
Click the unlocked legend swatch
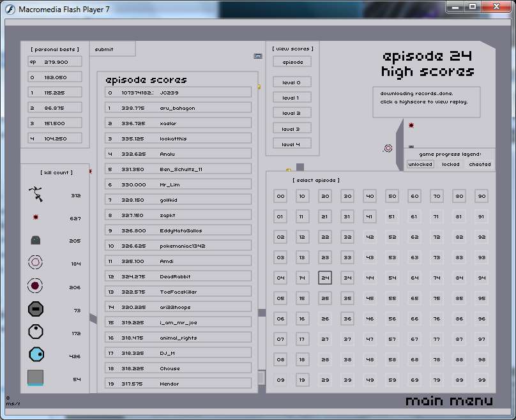(x=420, y=164)
